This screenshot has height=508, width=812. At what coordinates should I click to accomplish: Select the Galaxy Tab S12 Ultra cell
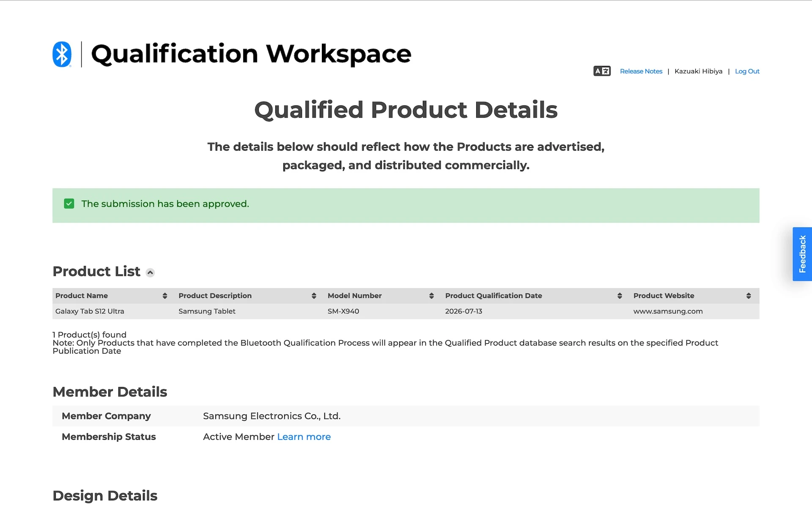[x=90, y=311]
